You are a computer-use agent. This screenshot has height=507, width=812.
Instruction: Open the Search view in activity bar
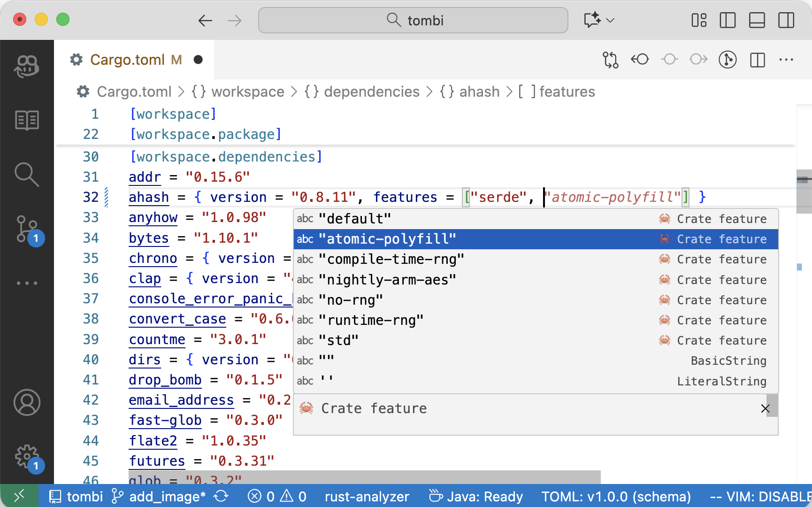tap(27, 175)
